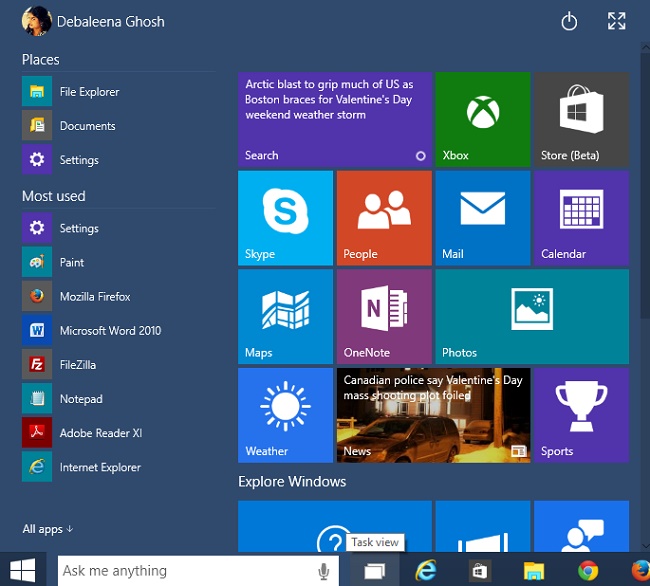
Task: Click the Windows Start button
Action: [23, 570]
